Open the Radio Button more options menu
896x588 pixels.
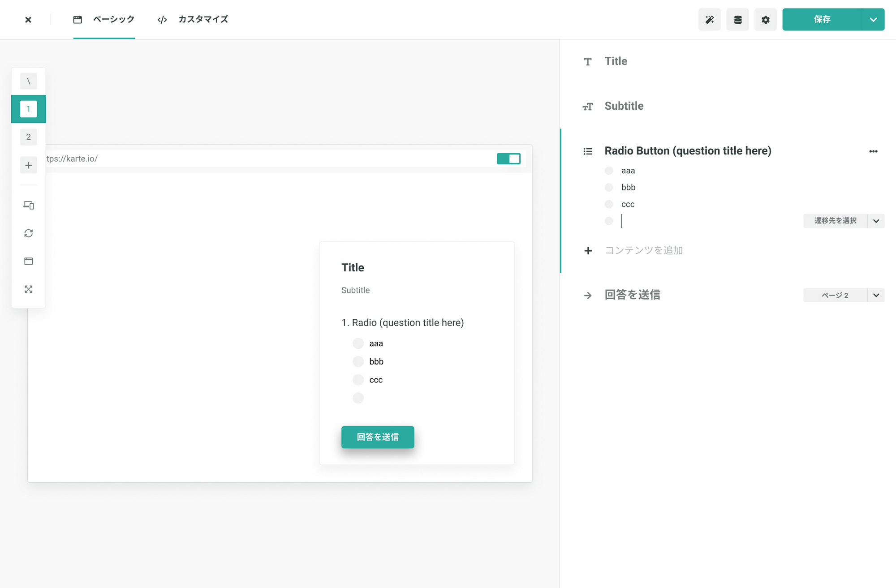point(873,151)
